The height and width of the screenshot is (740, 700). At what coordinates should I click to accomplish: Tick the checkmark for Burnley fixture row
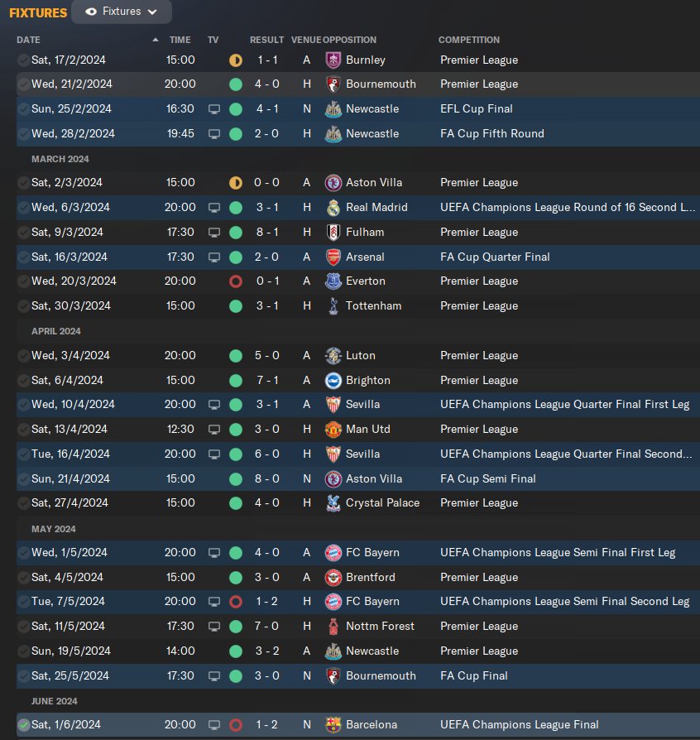(x=23, y=60)
